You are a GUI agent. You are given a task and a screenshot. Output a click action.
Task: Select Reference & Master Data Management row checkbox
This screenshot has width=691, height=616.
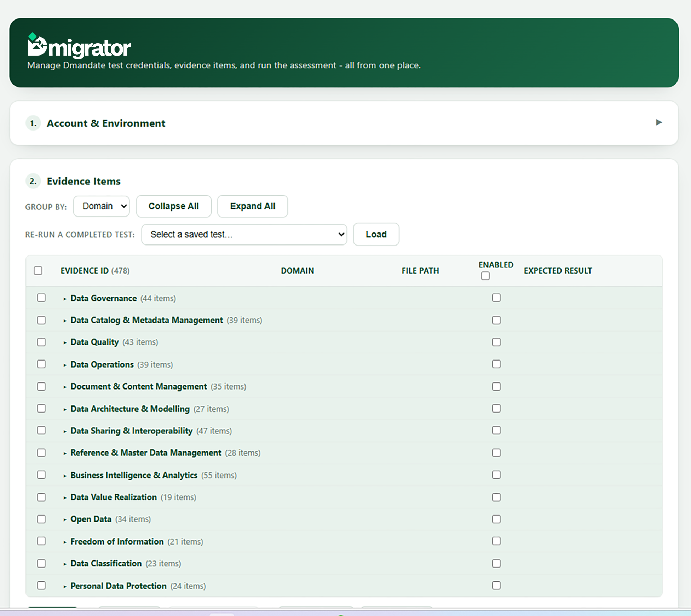pos(41,453)
